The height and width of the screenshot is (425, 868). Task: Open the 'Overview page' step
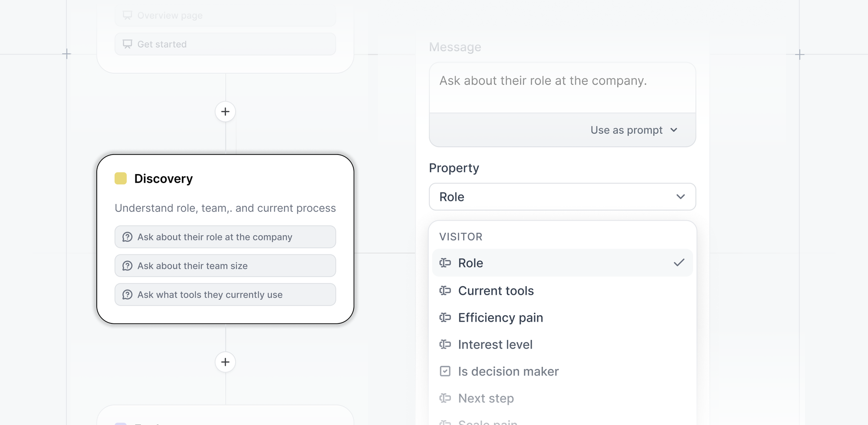pos(225,16)
